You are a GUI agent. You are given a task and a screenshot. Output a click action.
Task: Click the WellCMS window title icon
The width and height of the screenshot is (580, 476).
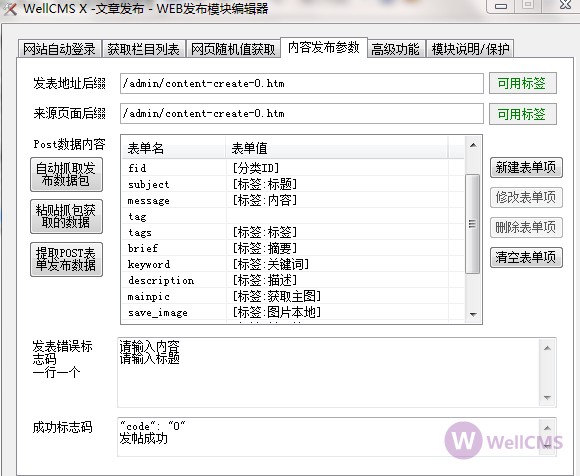(10, 8)
